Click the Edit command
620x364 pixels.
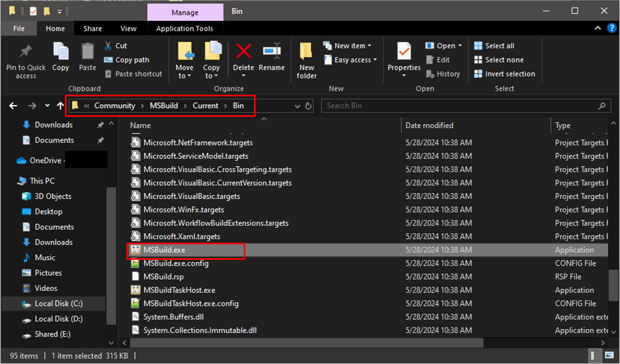[438, 60]
